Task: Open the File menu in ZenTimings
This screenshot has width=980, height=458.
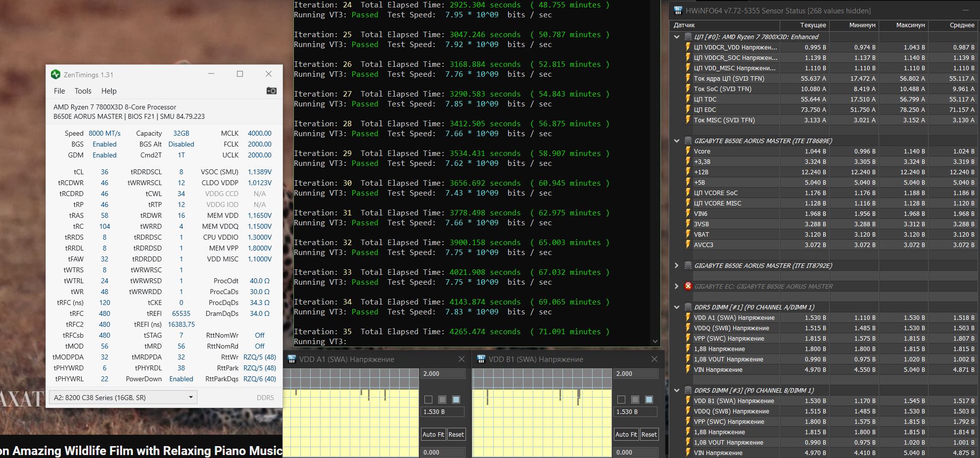Action: coord(59,91)
